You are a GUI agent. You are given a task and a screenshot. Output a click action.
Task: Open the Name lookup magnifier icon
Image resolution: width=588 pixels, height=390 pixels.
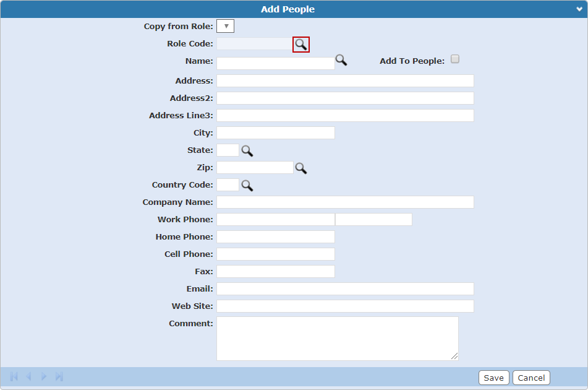coord(341,60)
